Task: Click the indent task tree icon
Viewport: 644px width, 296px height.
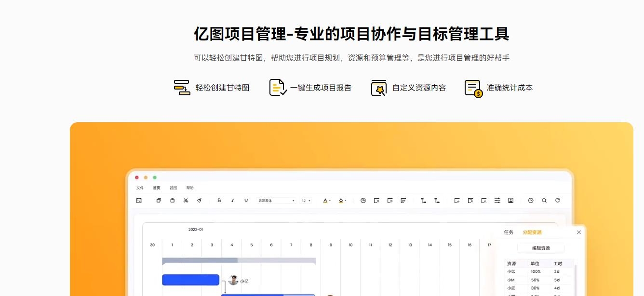Action: (x=437, y=200)
